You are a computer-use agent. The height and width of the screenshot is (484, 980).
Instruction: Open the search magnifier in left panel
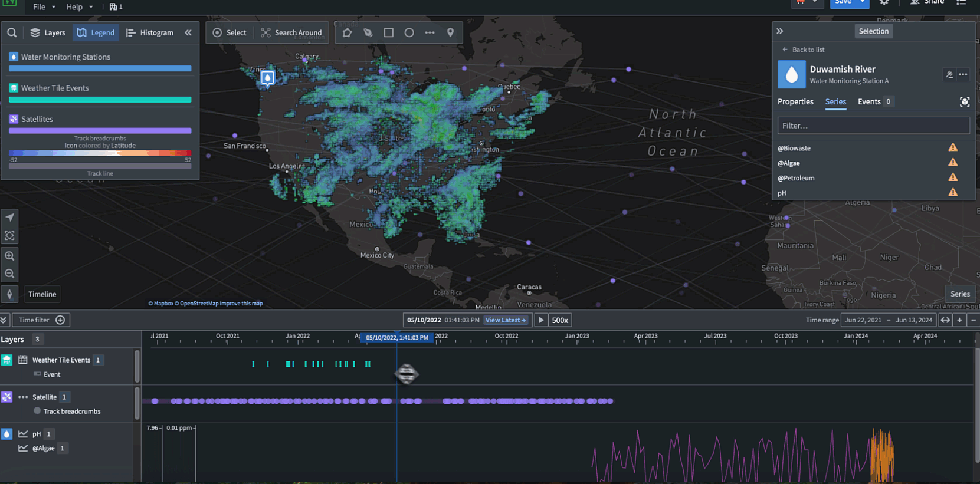pyautogui.click(x=12, y=33)
